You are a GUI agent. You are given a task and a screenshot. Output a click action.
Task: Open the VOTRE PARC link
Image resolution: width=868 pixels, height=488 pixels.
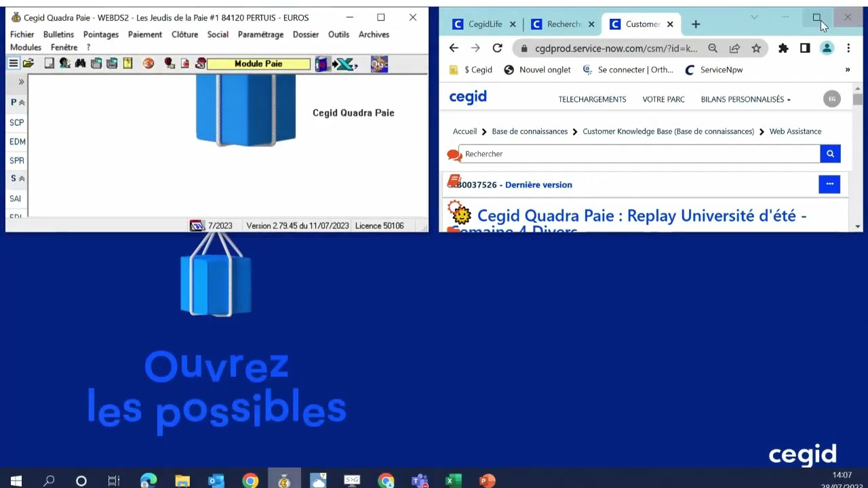coord(663,99)
